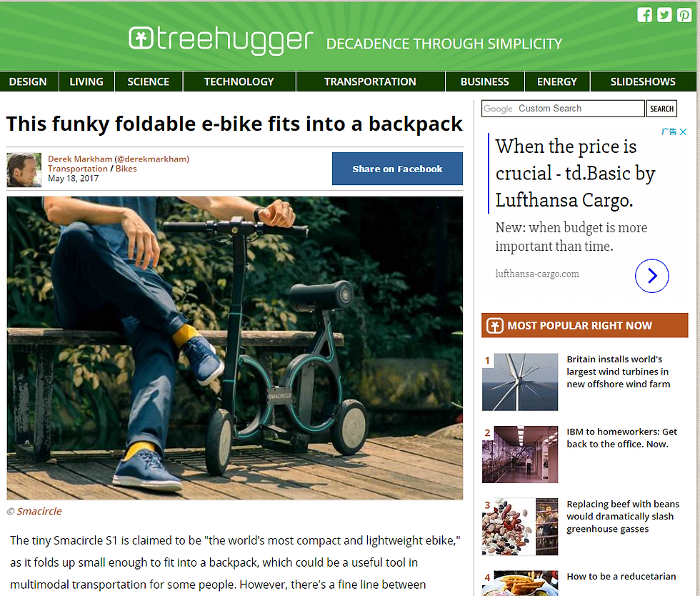This screenshot has height=596, width=700.
Task: Click Share on Facebook button
Action: tap(397, 169)
